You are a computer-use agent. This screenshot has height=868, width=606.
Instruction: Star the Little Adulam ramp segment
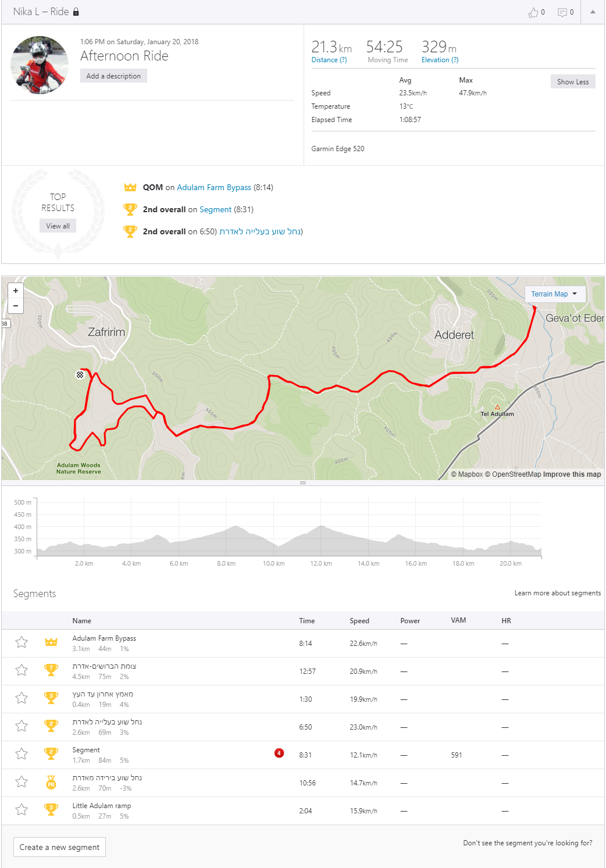(22, 810)
